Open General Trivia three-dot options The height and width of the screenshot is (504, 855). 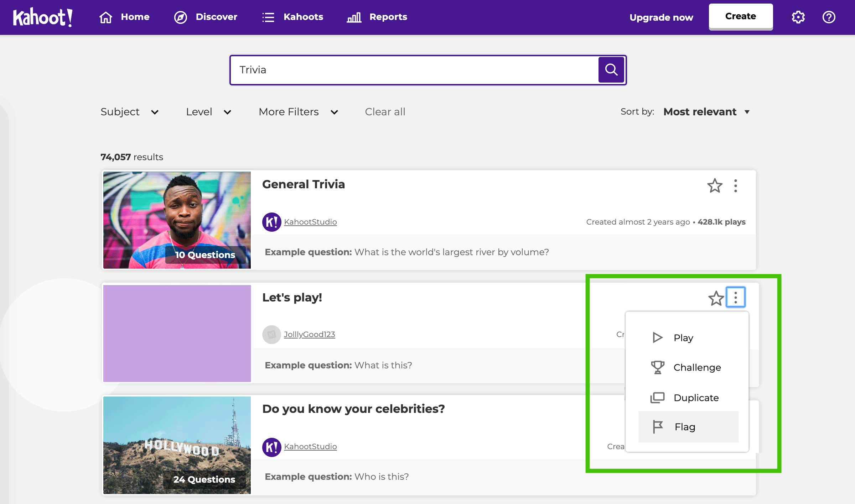(736, 186)
